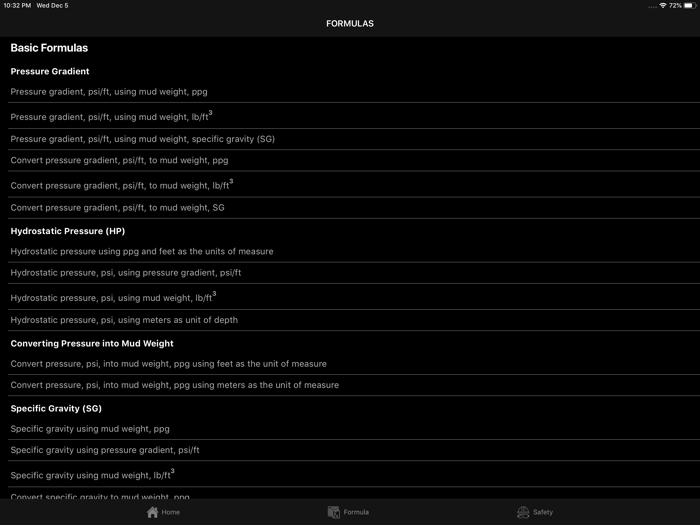Switch to the Home tab label
700x525 pixels.
(x=171, y=512)
